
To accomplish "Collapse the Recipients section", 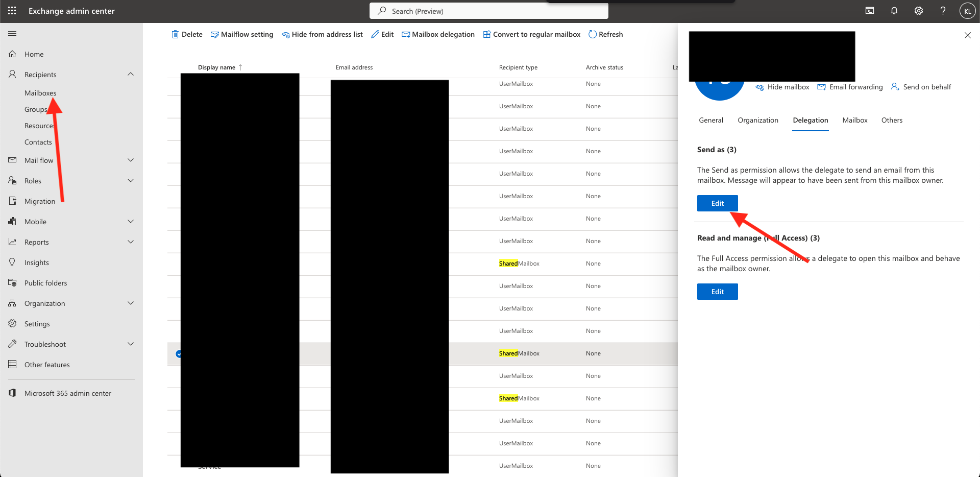I will click(131, 75).
